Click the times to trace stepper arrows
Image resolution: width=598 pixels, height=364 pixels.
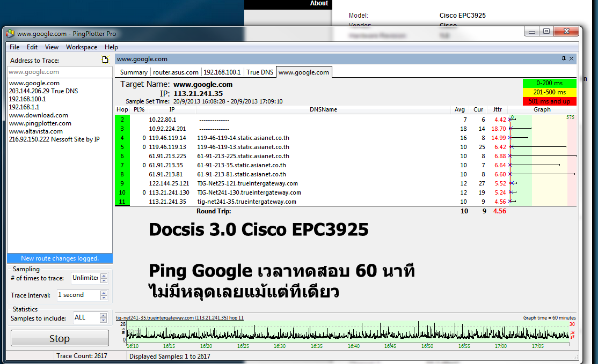coord(104,278)
